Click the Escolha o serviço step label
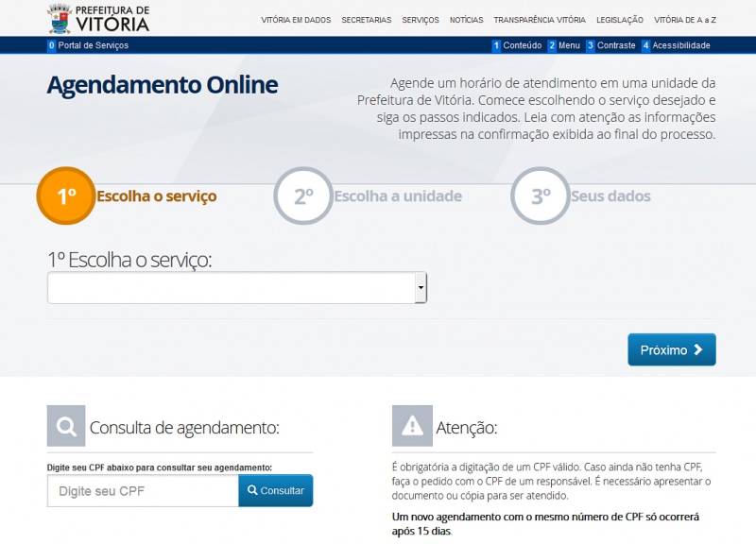 [157, 196]
